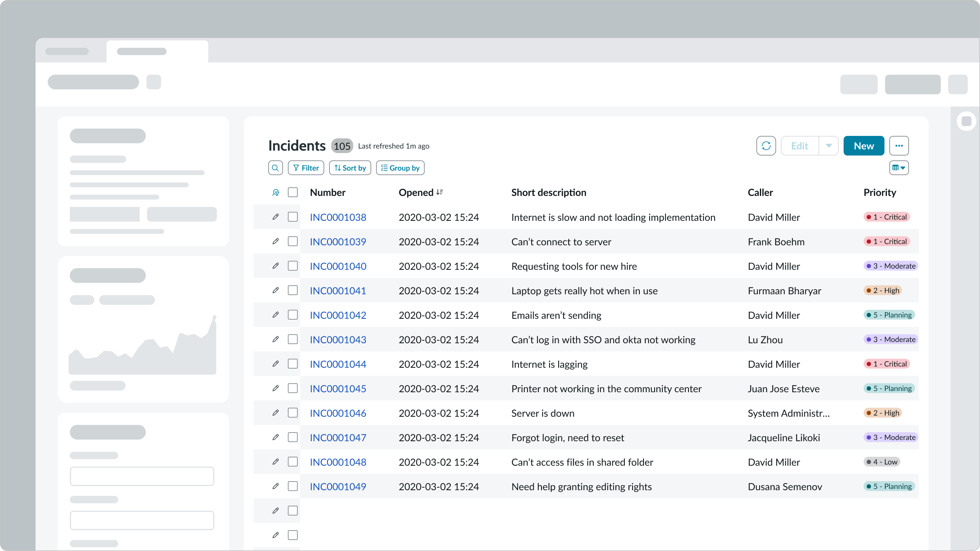Edit INC0001049 using its pencil icon
Screen dimensions: 980x551
tap(276, 486)
